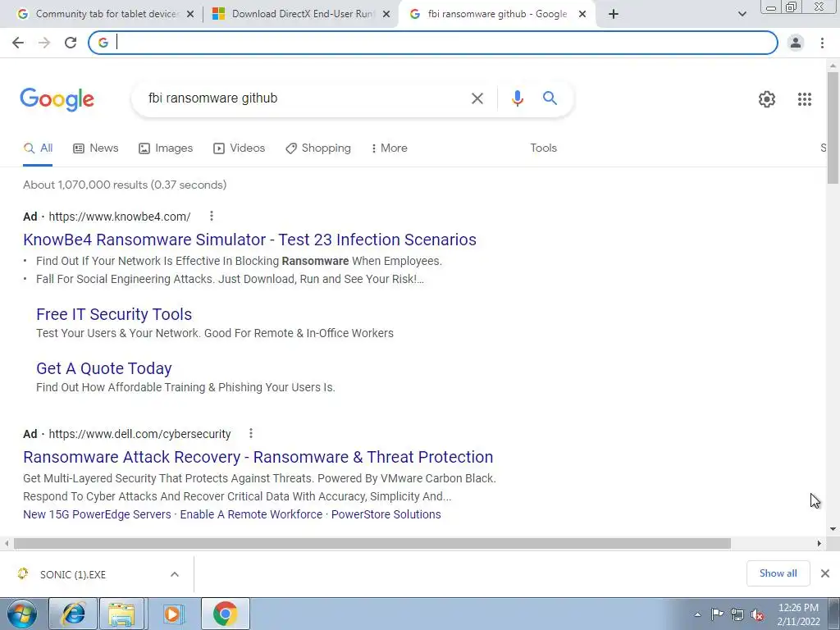Click the vertical scrollbar thumb
The image size is (840, 630).
point(833,127)
